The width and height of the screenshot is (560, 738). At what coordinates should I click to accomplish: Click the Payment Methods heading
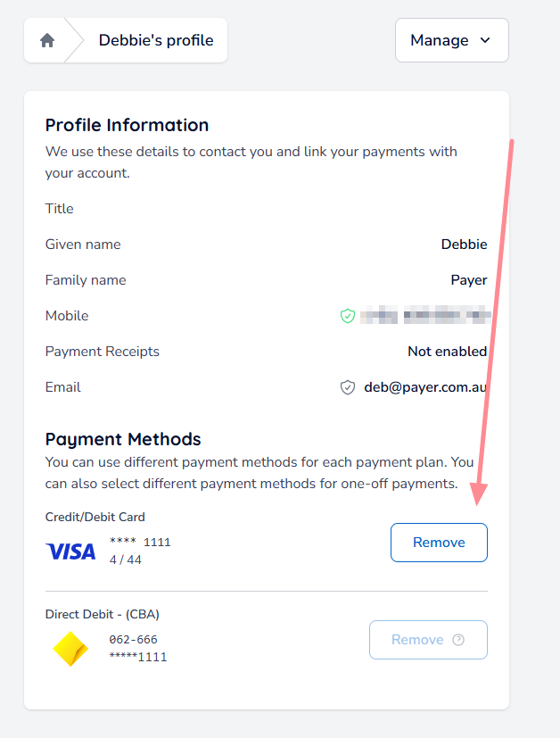tap(123, 439)
